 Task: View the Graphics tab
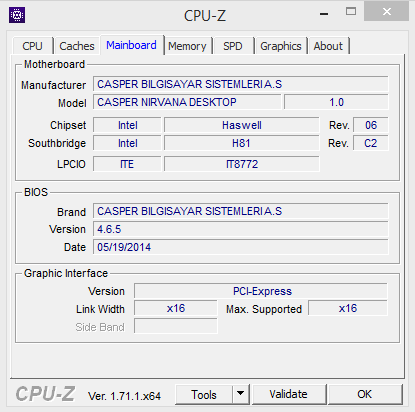281,46
